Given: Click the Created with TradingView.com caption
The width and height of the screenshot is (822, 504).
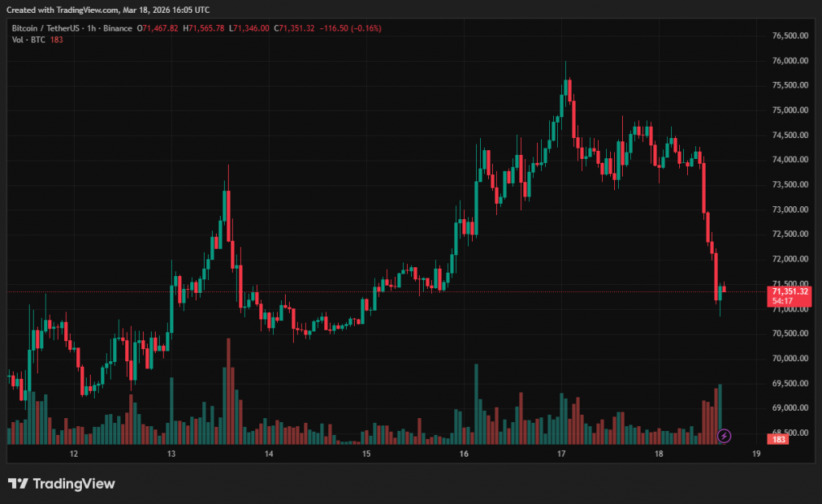Looking at the screenshot, I should [x=108, y=10].
